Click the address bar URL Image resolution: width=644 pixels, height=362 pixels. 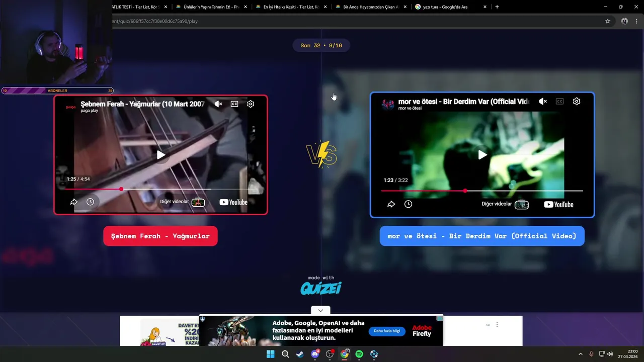pos(155,21)
